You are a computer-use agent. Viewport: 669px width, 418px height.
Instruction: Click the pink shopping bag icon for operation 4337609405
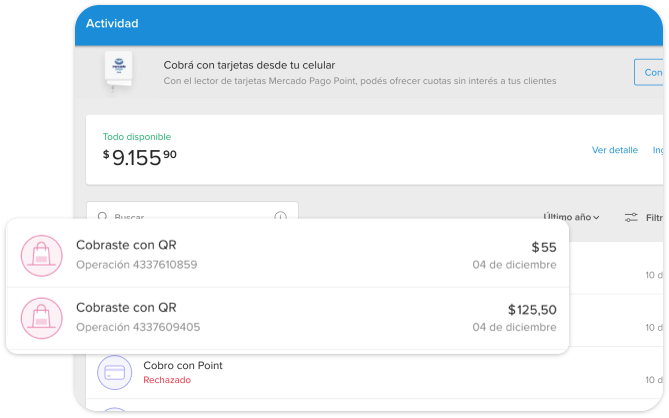42,318
